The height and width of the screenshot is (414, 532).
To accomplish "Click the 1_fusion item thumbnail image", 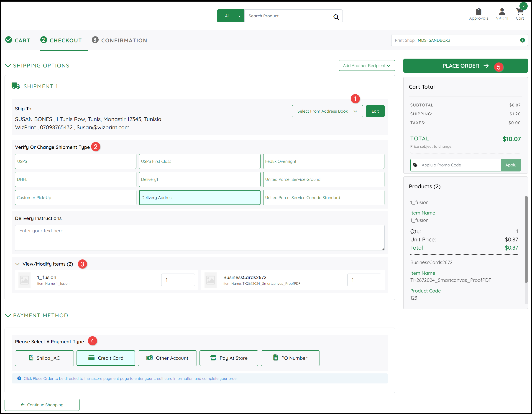I will coord(24,280).
